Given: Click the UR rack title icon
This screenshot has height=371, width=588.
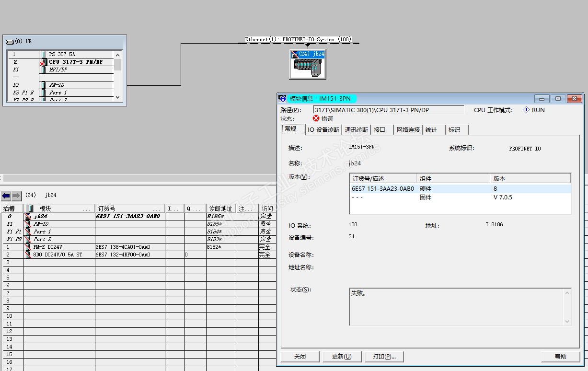Looking at the screenshot, I should (x=10, y=42).
